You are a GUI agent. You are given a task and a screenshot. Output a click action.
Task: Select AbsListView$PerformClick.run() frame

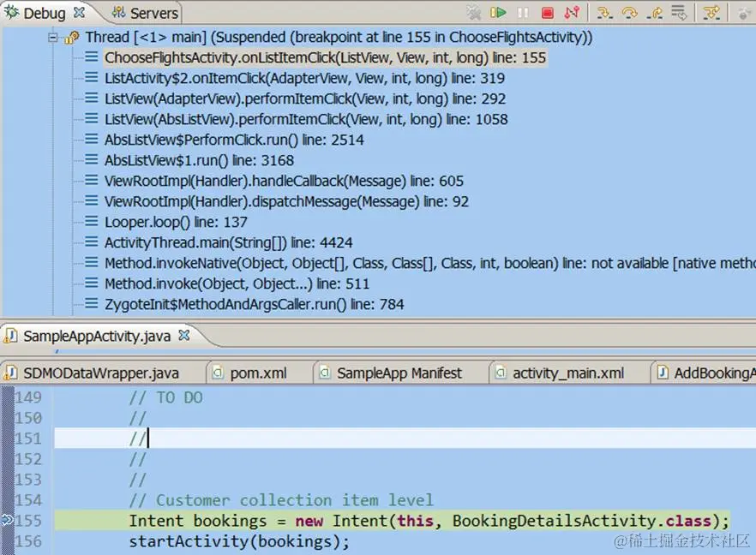click(234, 140)
